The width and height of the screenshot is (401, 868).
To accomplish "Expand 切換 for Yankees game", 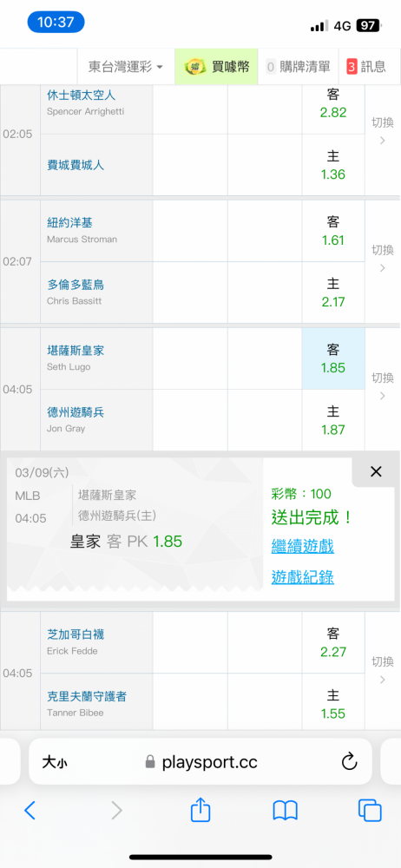I will [382, 259].
